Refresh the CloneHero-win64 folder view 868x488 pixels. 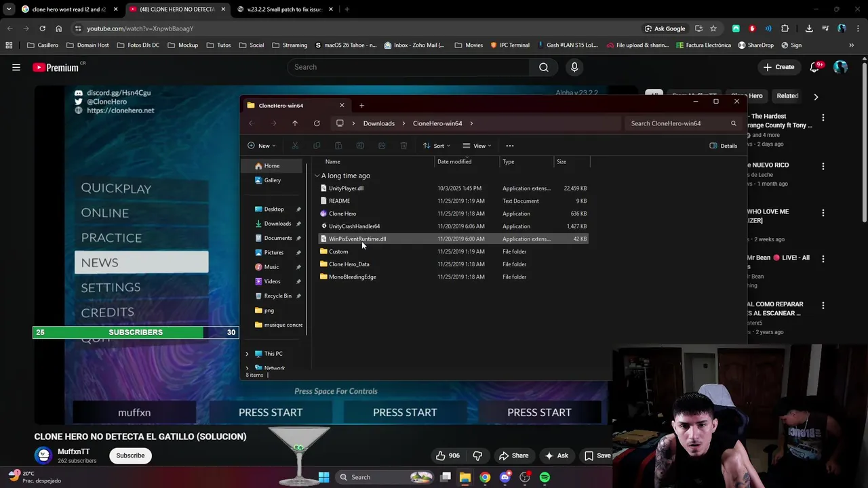click(x=317, y=123)
